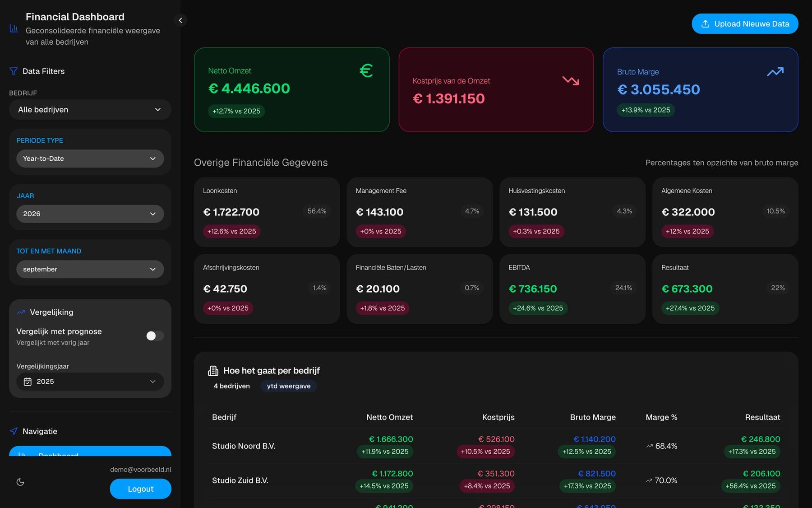The width and height of the screenshot is (812, 508).
Task: Click the euro icon on Netto Omzet card
Action: 366,70
